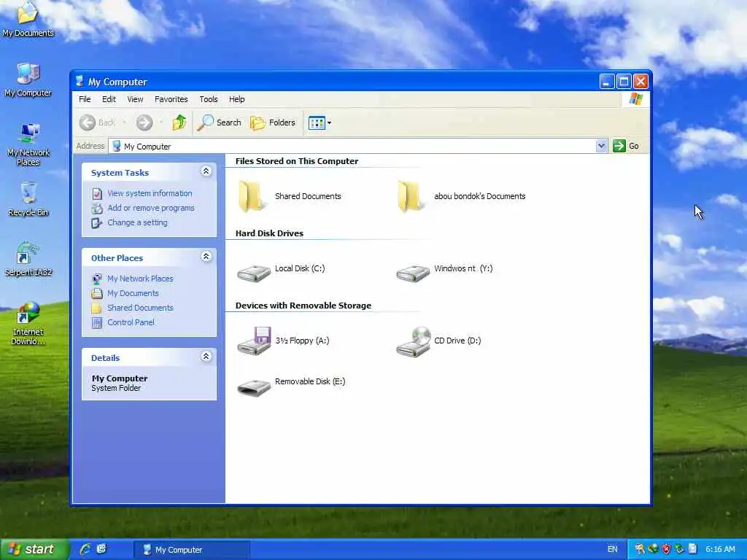Collapse the System Tasks panel
Screen dimensions: 747x560
pos(206,171)
